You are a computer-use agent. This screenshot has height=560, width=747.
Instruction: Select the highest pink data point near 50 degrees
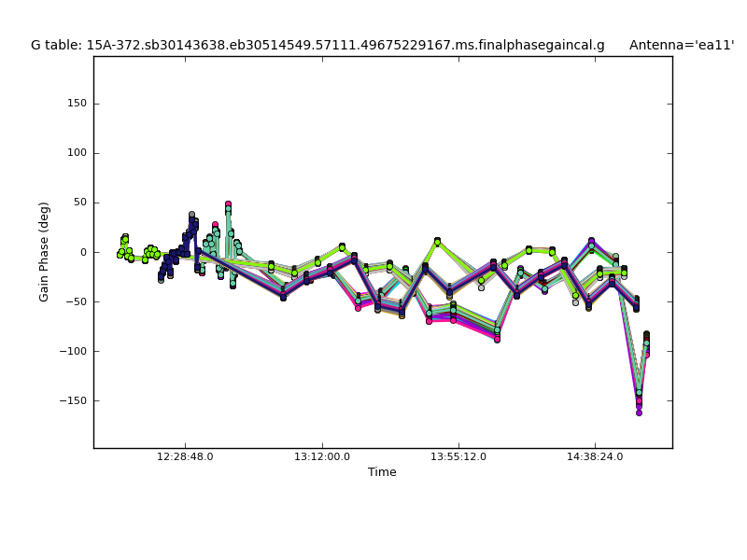coord(228,204)
